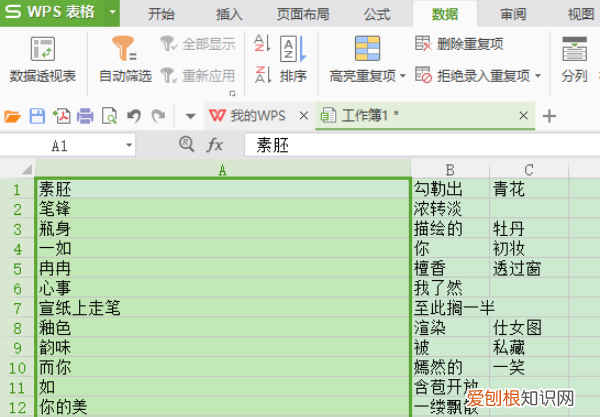
Task: Switch to the 审阅 tab
Action: [513, 15]
